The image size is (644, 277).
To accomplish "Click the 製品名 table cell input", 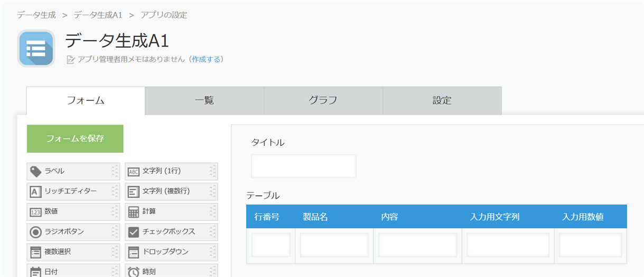I will 334,245.
